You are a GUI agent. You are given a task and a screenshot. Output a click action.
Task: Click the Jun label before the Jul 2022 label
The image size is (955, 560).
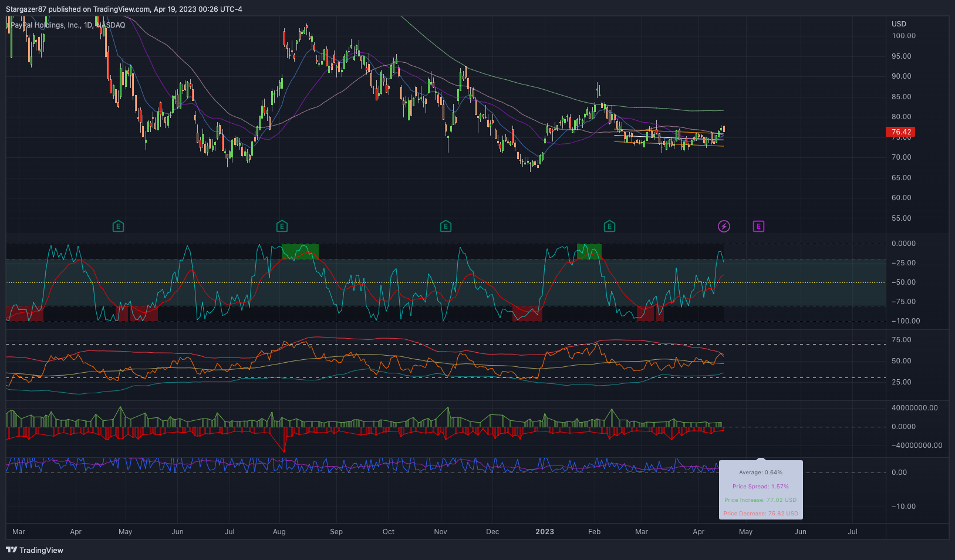coord(177,532)
